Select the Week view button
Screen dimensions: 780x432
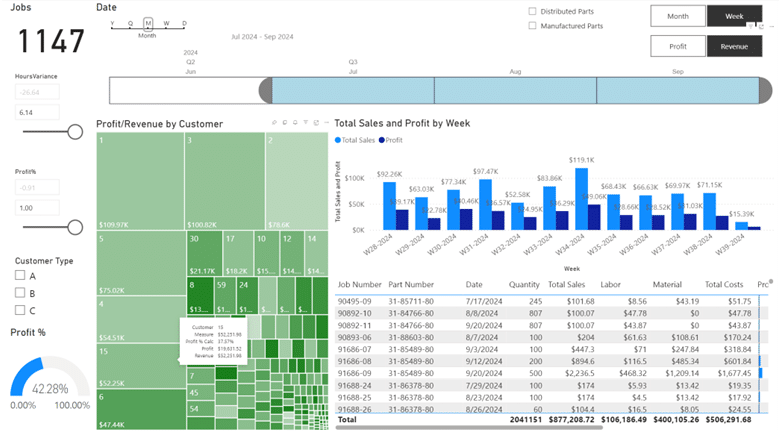pos(734,16)
